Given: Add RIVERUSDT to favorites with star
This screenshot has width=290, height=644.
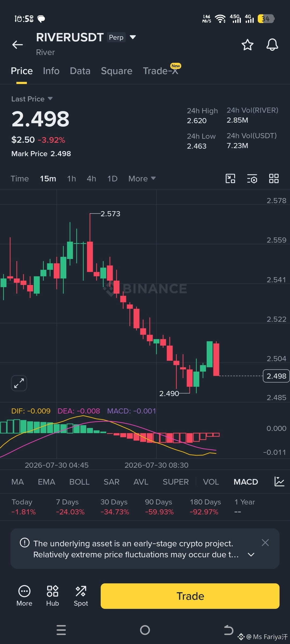Looking at the screenshot, I should point(247,45).
